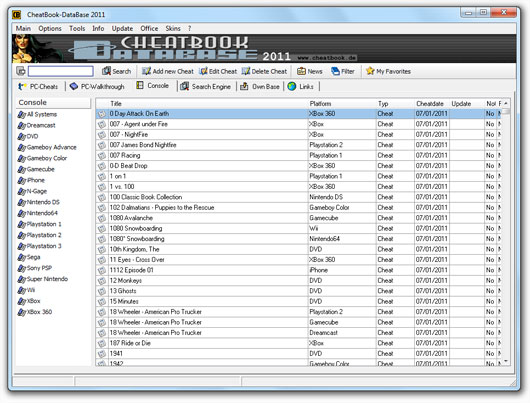The image size is (530, 403).
Task: Click the Filter icon
Action: coord(335,71)
